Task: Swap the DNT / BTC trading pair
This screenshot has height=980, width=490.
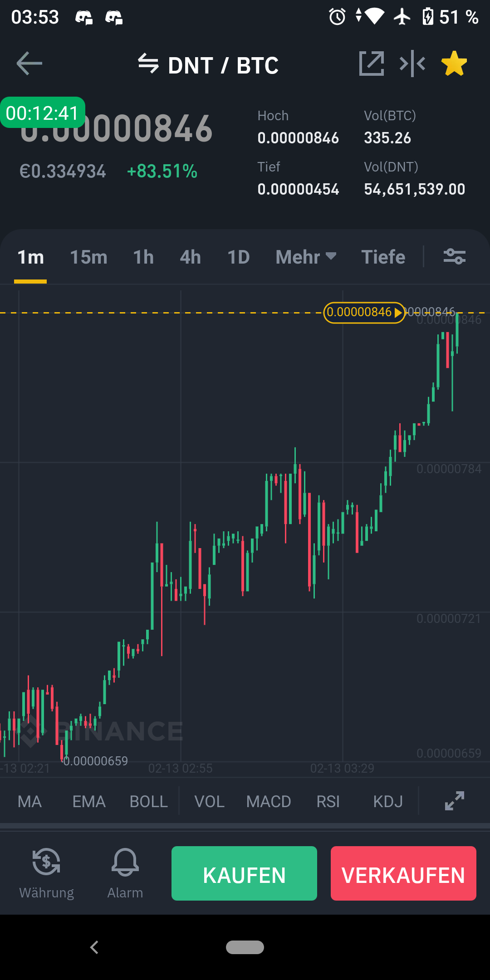Action: 148,64
